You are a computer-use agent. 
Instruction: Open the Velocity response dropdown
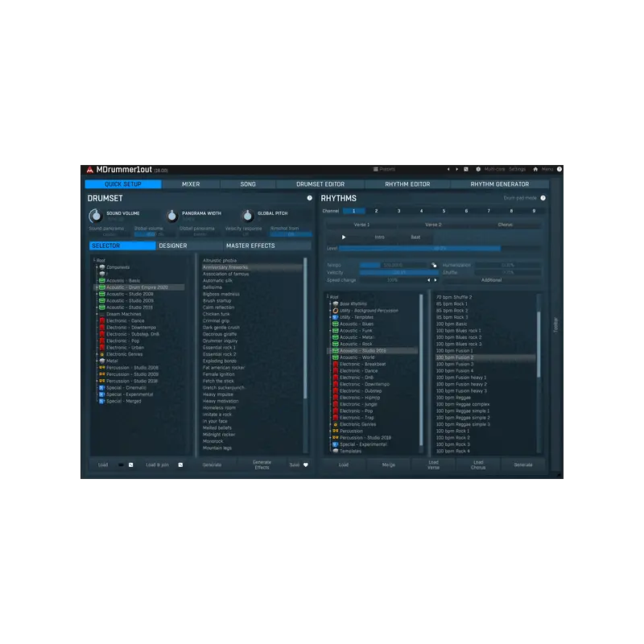point(246,234)
